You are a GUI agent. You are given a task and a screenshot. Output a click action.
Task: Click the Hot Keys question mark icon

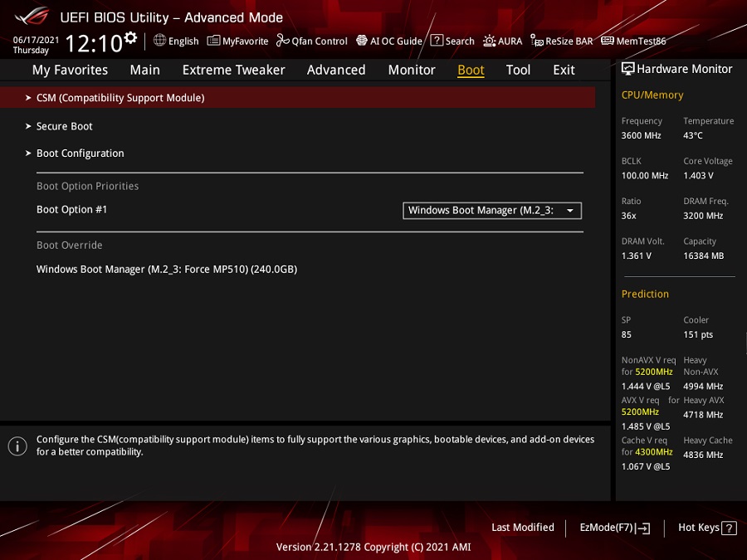pyautogui.click(x=729, y=528)
